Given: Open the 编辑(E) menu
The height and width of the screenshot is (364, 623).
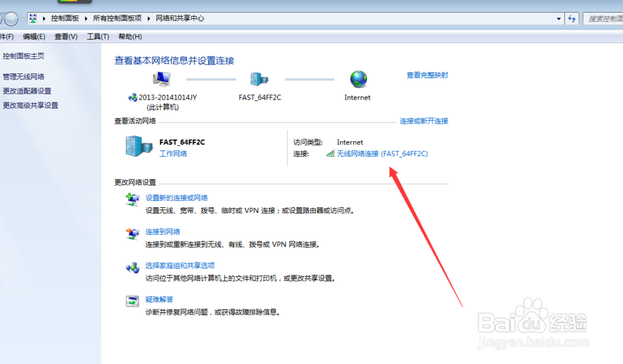Looking at the screenshot, I should (34, 37).
